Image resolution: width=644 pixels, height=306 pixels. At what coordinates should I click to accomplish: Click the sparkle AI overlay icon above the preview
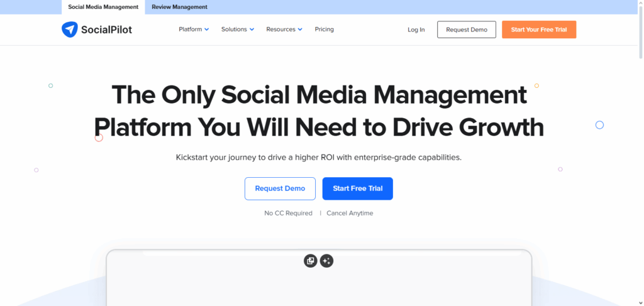pyautogui.click(x=326, y=261)
